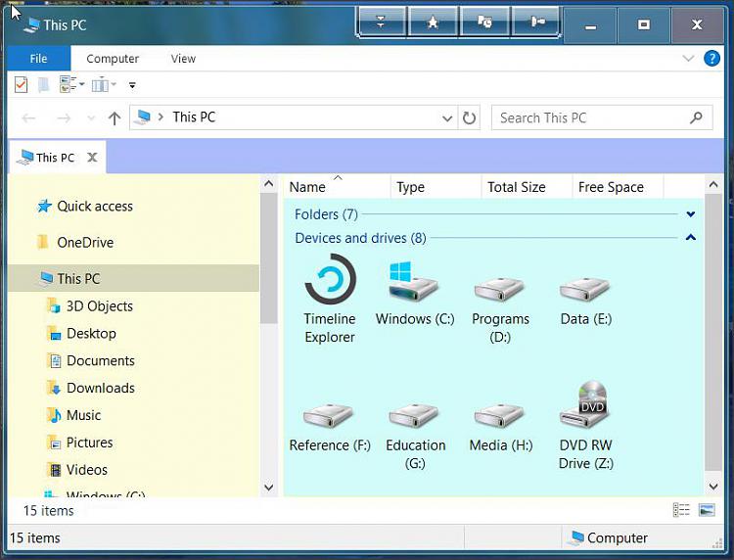
Task: Click the recent folders clock titlebar button
Action: point(485,22)
